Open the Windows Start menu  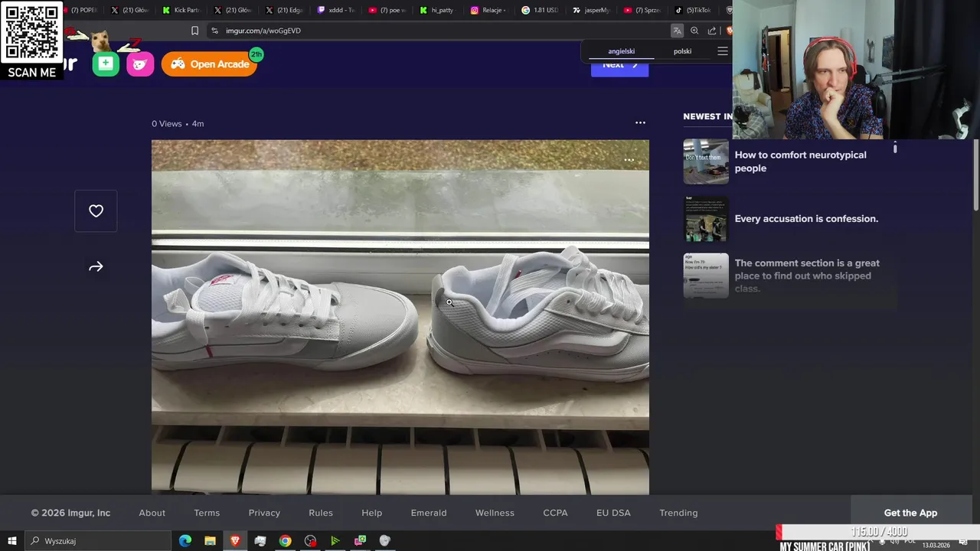(11, 541)
